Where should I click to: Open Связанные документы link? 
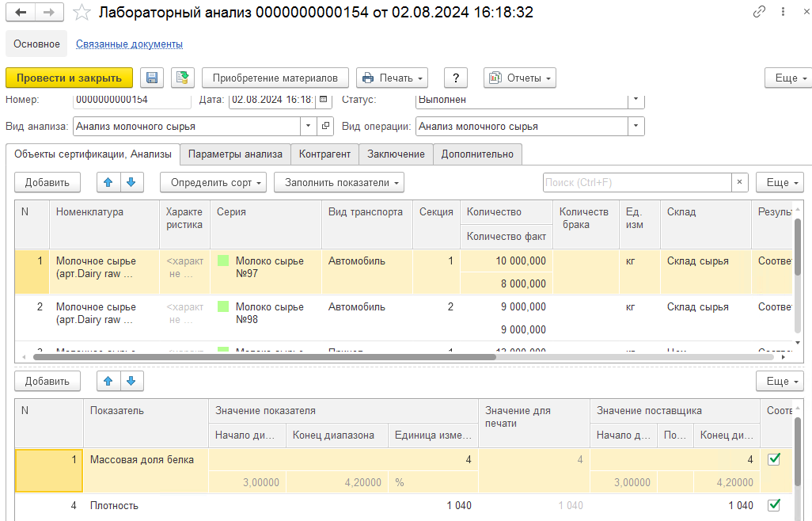pyautogui.click(x=130, y=44)
